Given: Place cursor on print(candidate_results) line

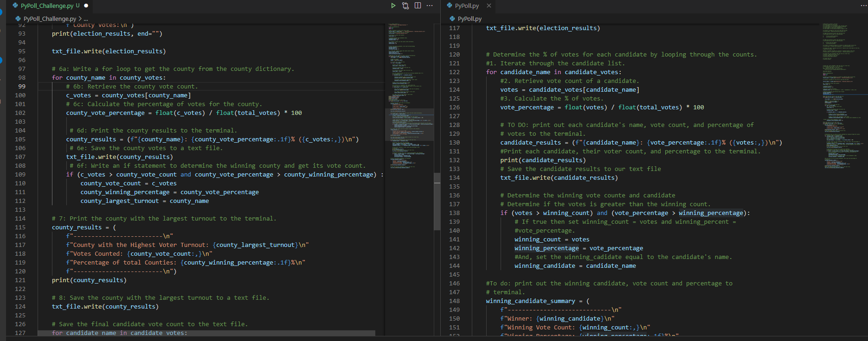Looking at the screenshot, I should 543,160.
